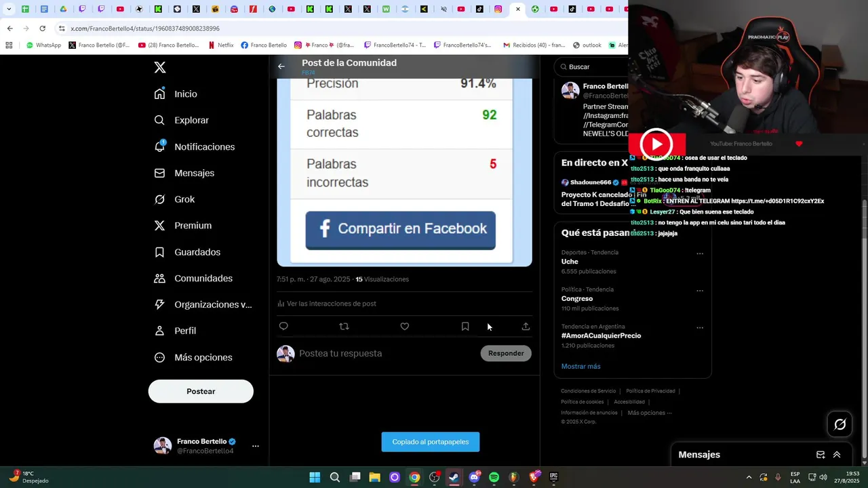
Task: Click the Postear button
Action: tap(201, 391)
